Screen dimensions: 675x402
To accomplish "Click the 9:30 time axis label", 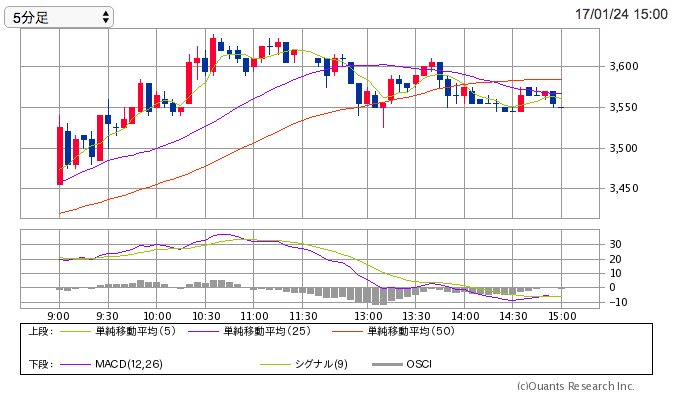I will (107, 316).
